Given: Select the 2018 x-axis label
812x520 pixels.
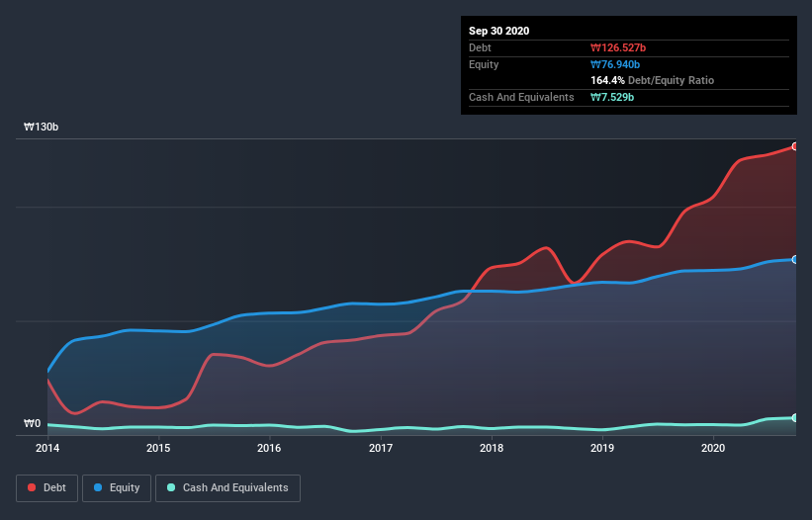Looking at the screenshot, I should coord(492,448).
